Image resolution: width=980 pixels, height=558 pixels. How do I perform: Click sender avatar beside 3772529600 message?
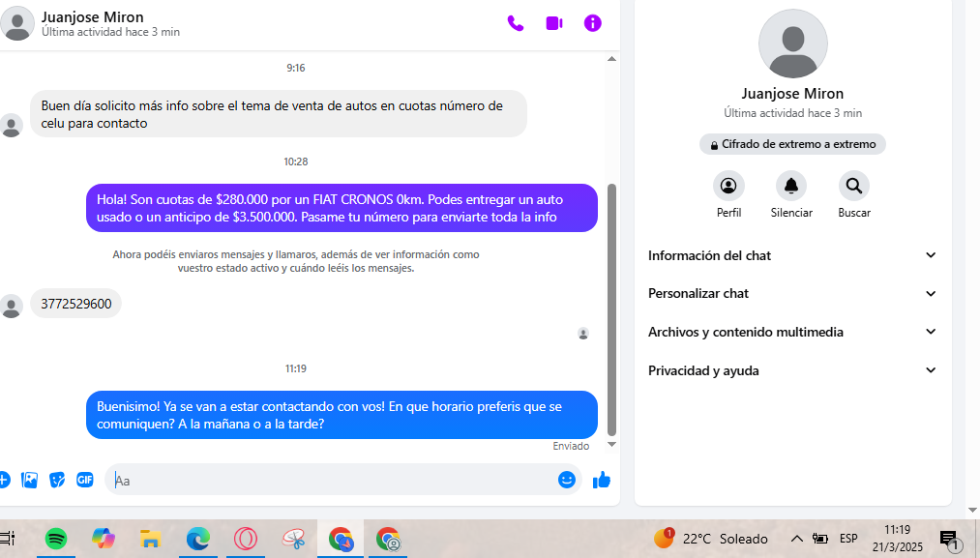coord(12,307)
